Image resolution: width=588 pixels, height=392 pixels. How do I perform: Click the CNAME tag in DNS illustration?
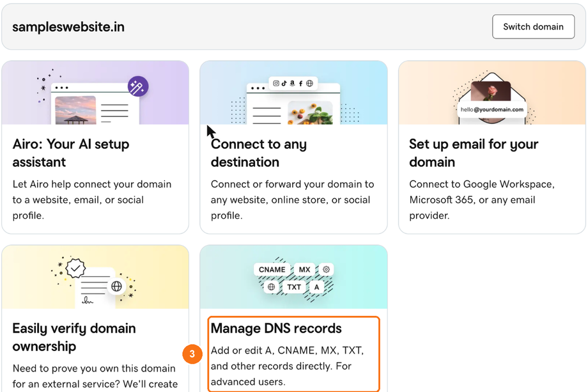click(x=272, y=269)
